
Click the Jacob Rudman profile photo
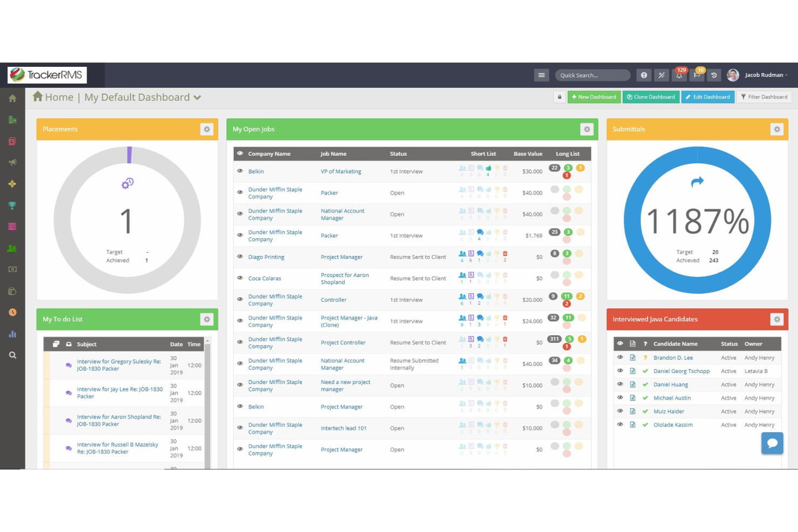pos(733,75)
